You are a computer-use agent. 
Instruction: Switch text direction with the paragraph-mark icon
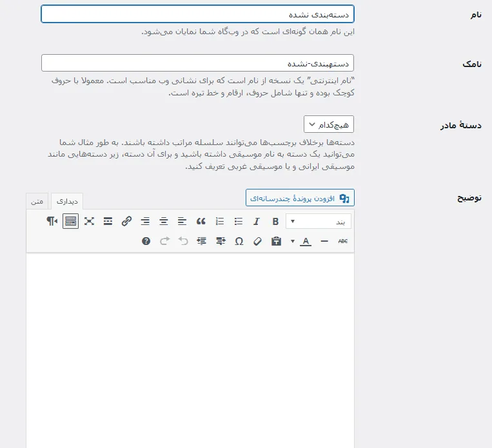pos(52,222)
